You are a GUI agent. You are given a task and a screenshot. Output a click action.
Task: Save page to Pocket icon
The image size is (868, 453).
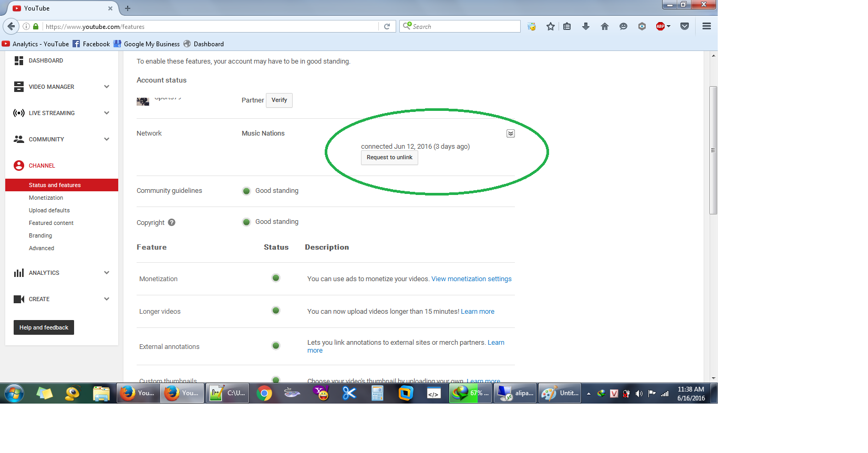click(684, 26)
